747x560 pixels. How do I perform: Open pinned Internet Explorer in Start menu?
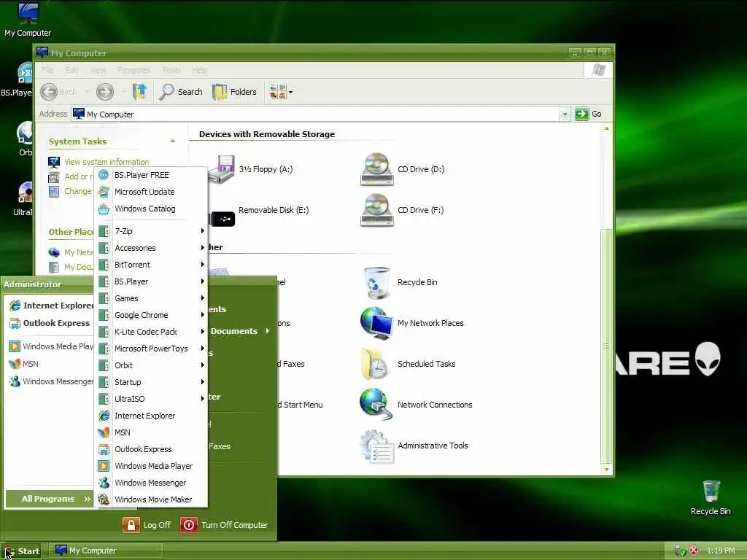(50, 306)
